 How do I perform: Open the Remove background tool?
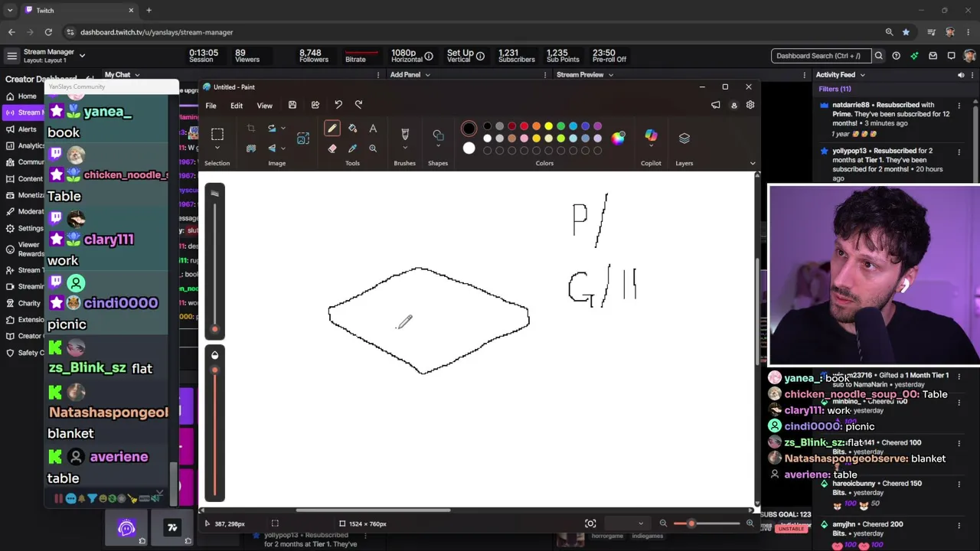click(250, 148)
